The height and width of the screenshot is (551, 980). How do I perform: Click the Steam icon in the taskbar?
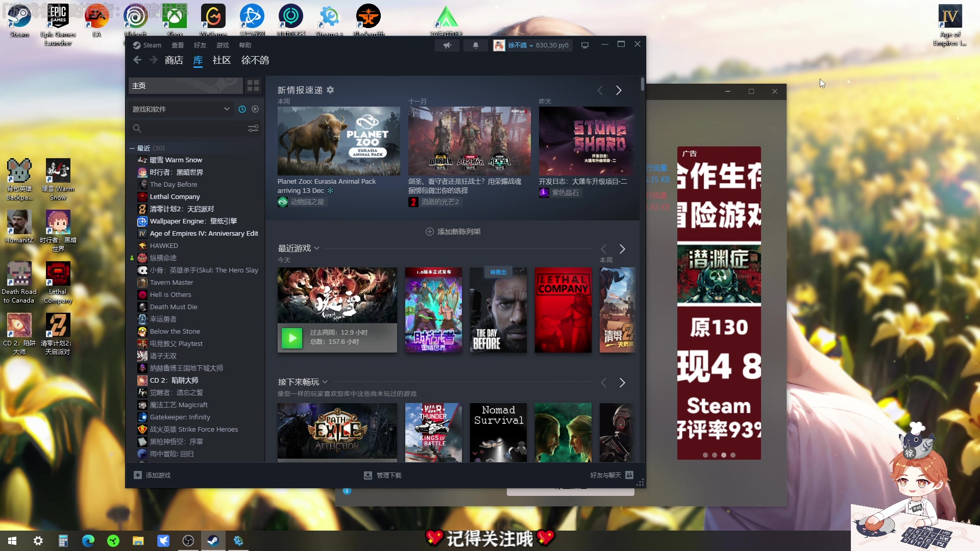coord(213,541)
